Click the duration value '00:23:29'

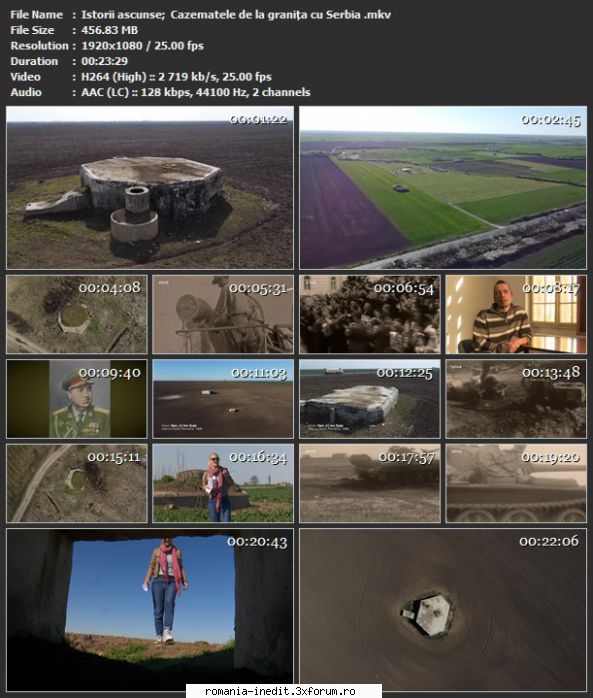click(x=105, y=61)
